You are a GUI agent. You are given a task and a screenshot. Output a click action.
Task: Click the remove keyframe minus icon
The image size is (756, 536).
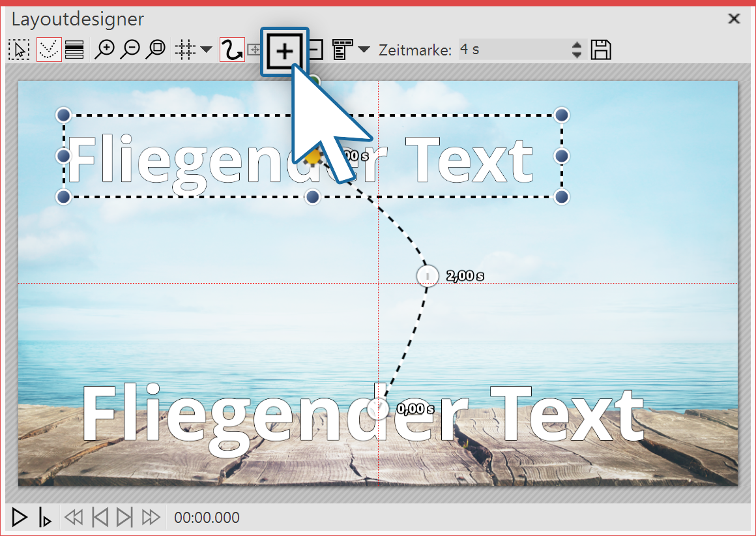314,49
